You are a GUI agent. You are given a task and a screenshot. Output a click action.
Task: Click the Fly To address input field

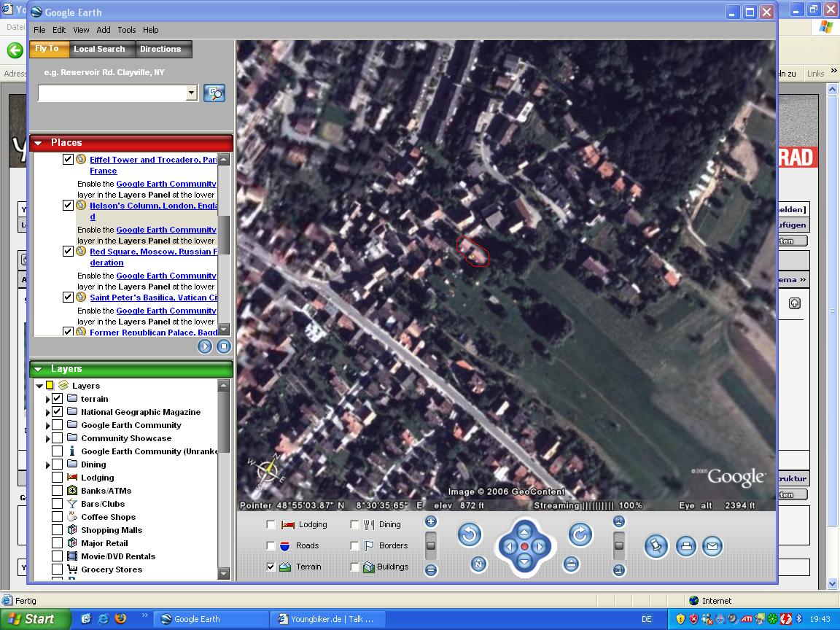click(112, 93)
